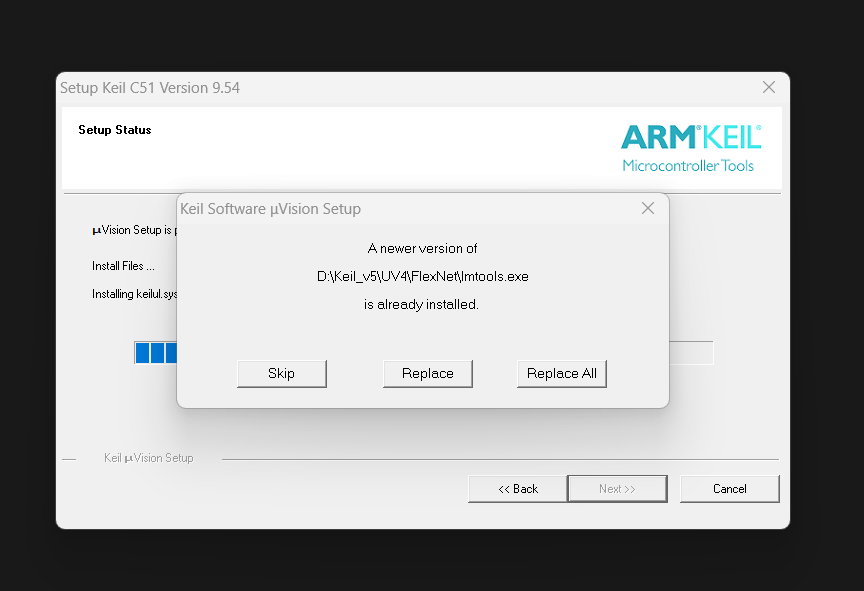
Task: Click the 'Install Files ...' status line
Action: click(x=123, y=266)
